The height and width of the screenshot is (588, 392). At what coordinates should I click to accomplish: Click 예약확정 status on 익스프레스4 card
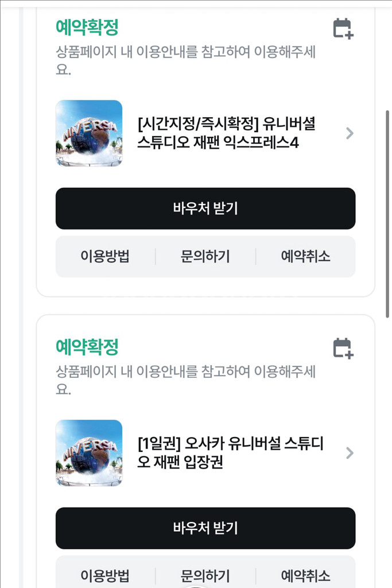[x=87, y=27]
